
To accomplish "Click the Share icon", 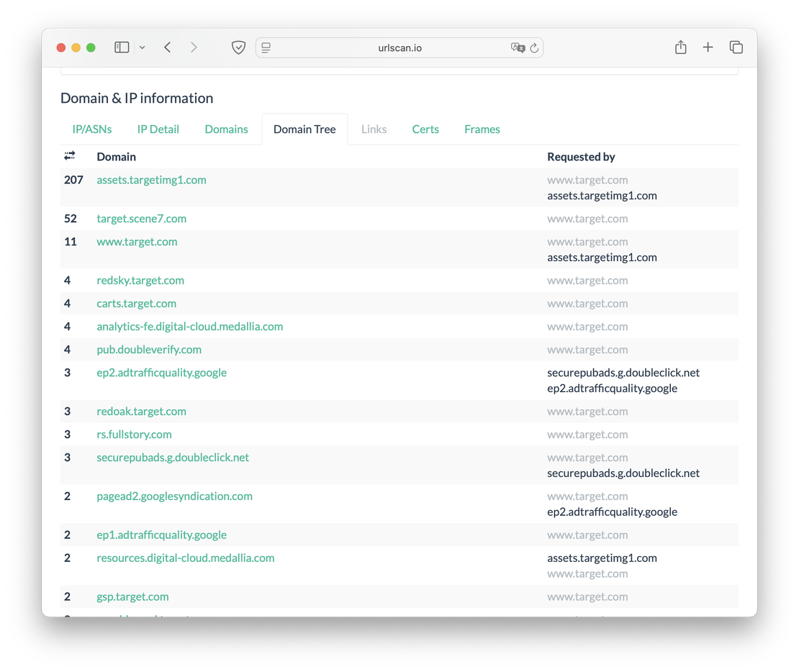I will pyautogui.click(x=680, y=47).
